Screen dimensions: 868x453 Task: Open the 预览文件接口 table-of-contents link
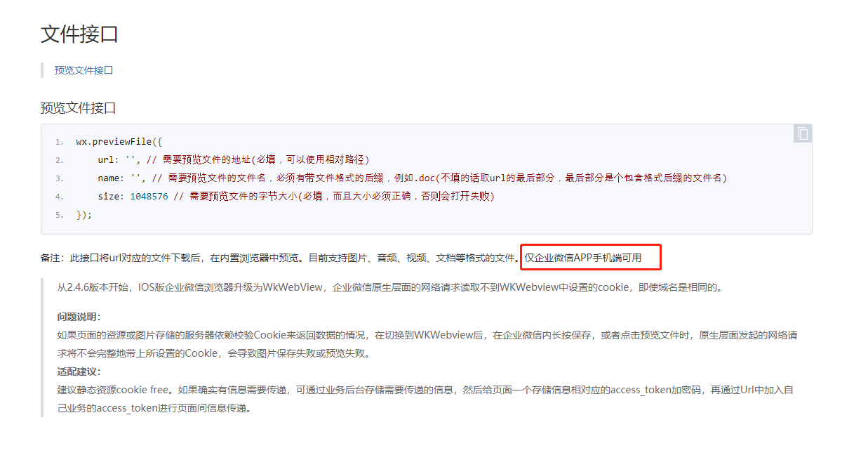point(84,70)
